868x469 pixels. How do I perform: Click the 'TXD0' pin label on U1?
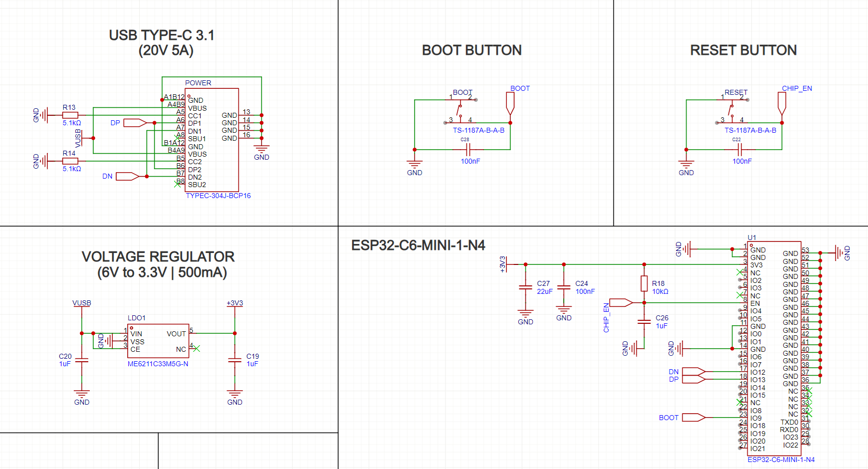pos(789,422)
